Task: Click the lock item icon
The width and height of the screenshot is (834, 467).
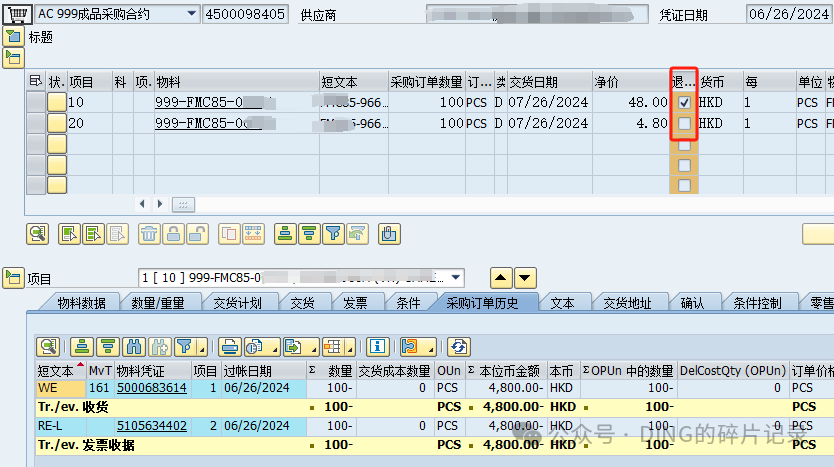Action: point(173,234)
